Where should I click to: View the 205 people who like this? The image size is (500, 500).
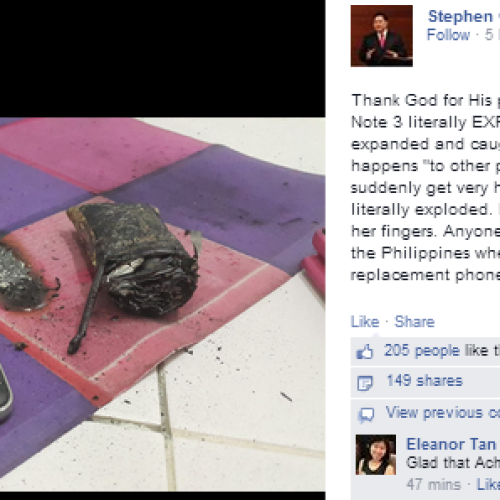(442, 351)
